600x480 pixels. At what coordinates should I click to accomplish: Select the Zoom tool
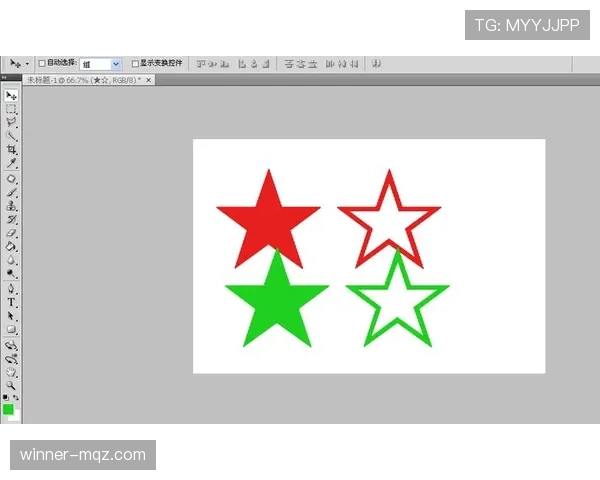[11, 385]
